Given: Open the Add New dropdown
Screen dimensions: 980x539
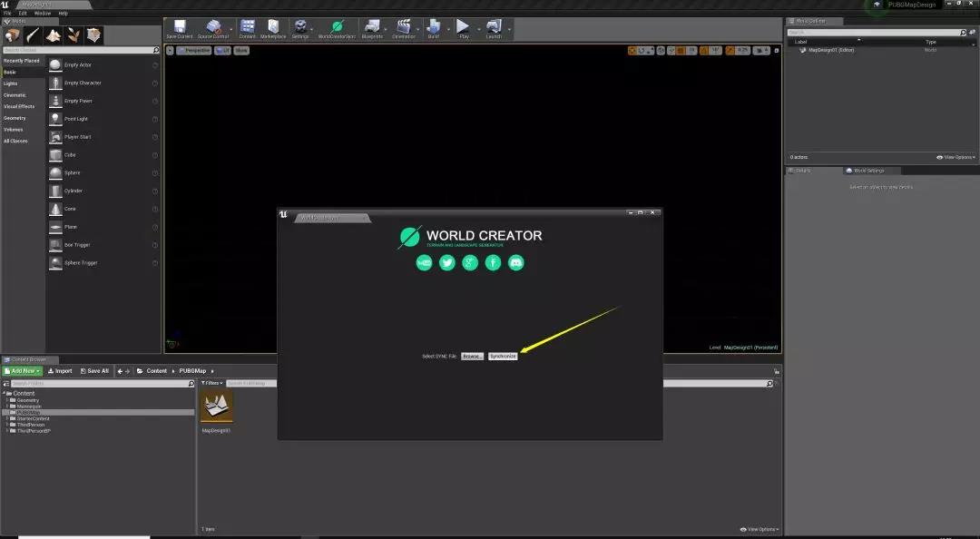Looking at the screenshot, I should [x=23, y=371].
